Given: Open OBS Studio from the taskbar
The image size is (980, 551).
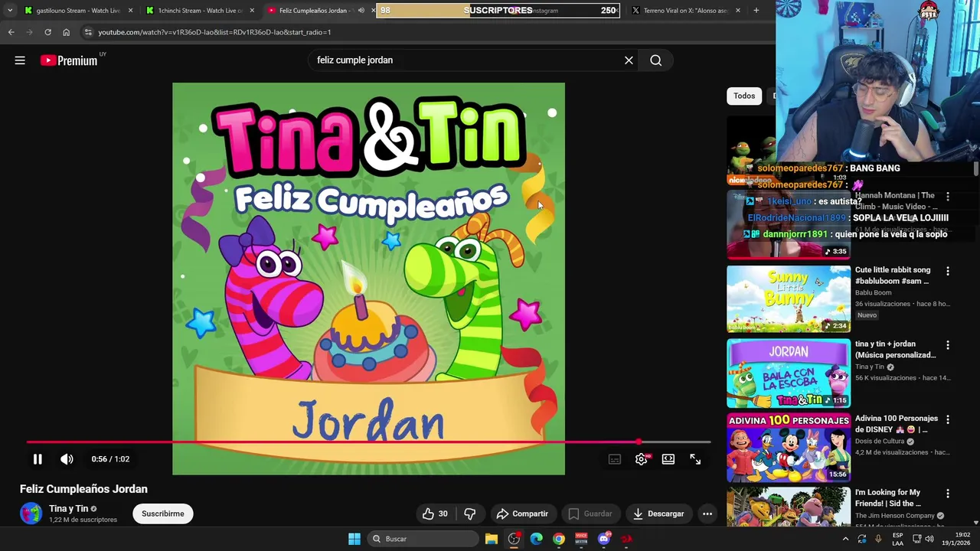Looking at the screenshot, I should click(x=514, y=539).
